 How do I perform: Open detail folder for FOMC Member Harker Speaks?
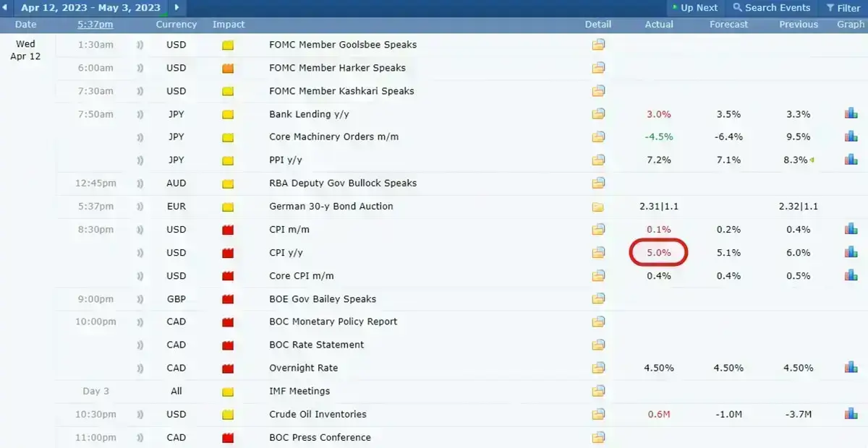point(598,68)
